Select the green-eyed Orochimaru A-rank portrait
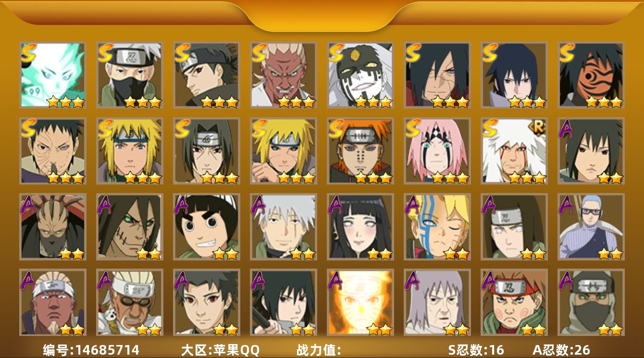The height and width of the screenshot is (358, 644). coord(130,227)
